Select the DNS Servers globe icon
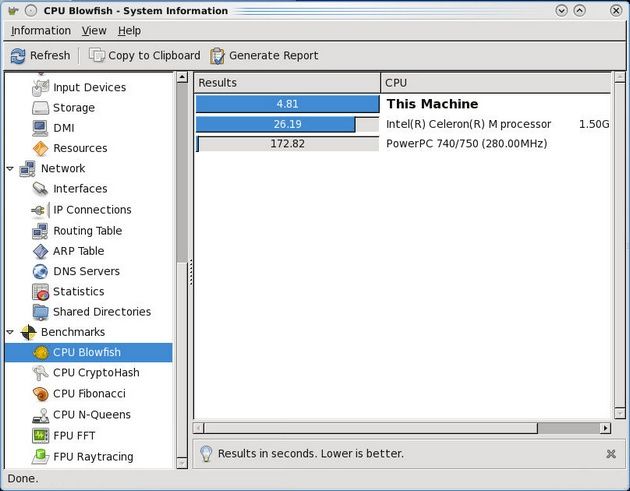630x491 pixels. [40, 271]
